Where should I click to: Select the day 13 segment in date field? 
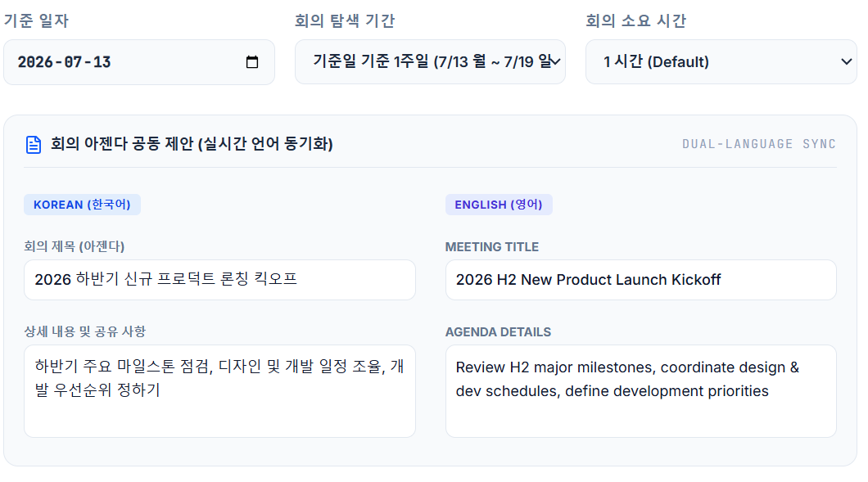coord(102,62)
